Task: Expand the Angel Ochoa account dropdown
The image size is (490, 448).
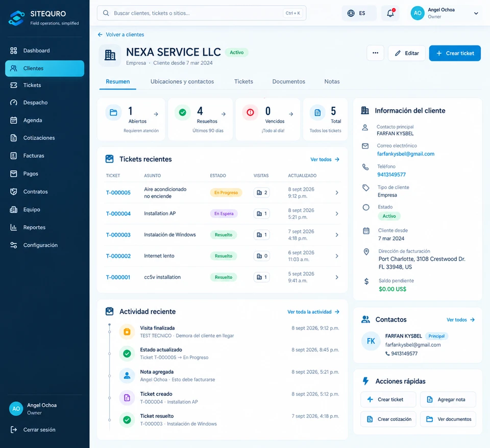Action: (476, 13)
